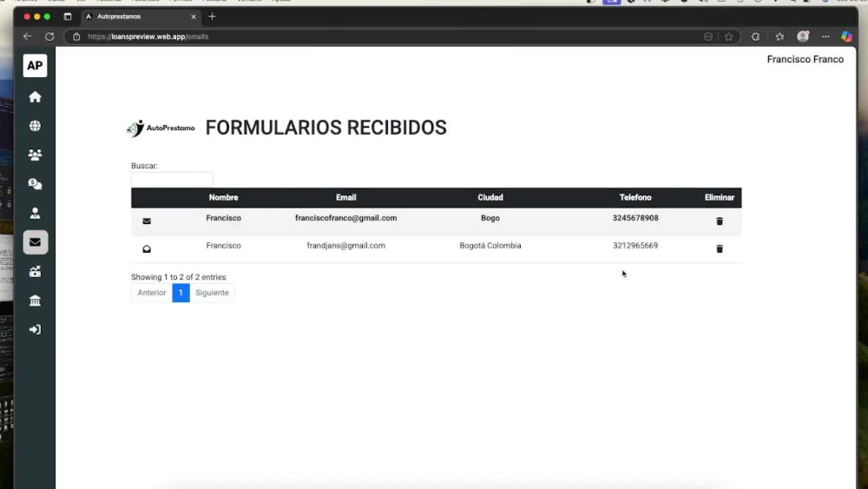Select page 1 in pagination
868x489 pixels.
pos(181,293)
